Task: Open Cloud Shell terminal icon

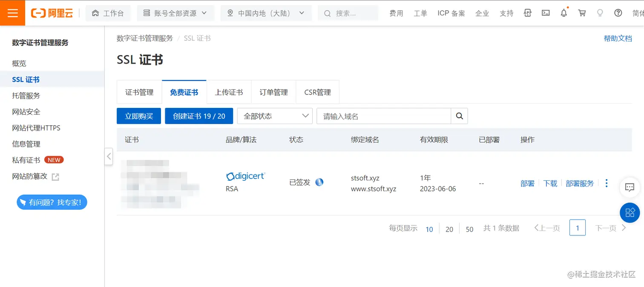Action: tap(546, 13)
